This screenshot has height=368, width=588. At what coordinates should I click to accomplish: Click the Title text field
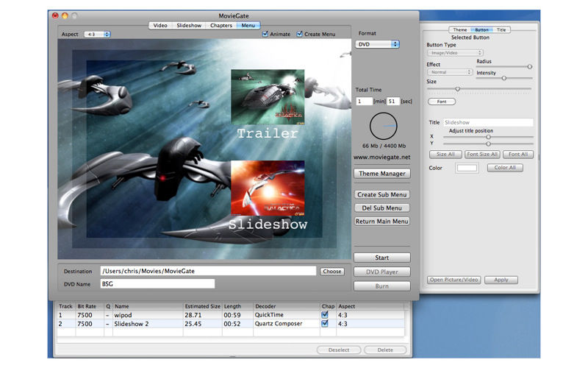[x=488, y=122]
